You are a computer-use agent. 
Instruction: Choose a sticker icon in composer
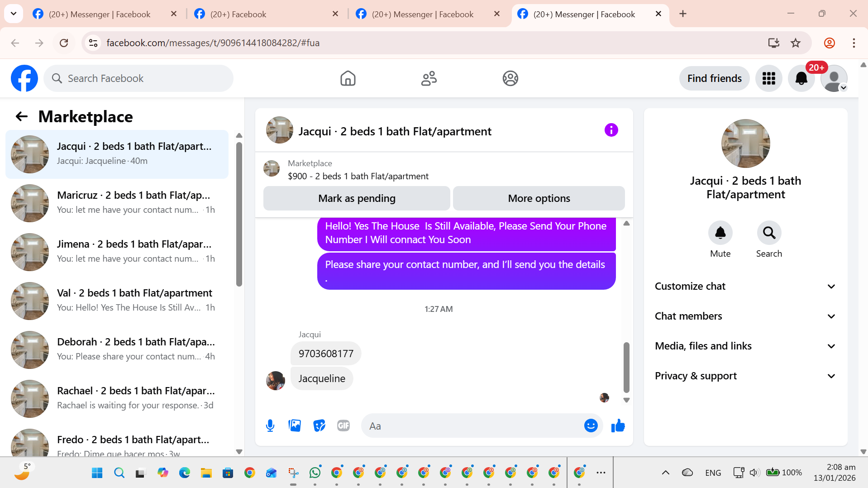point(319,426)
